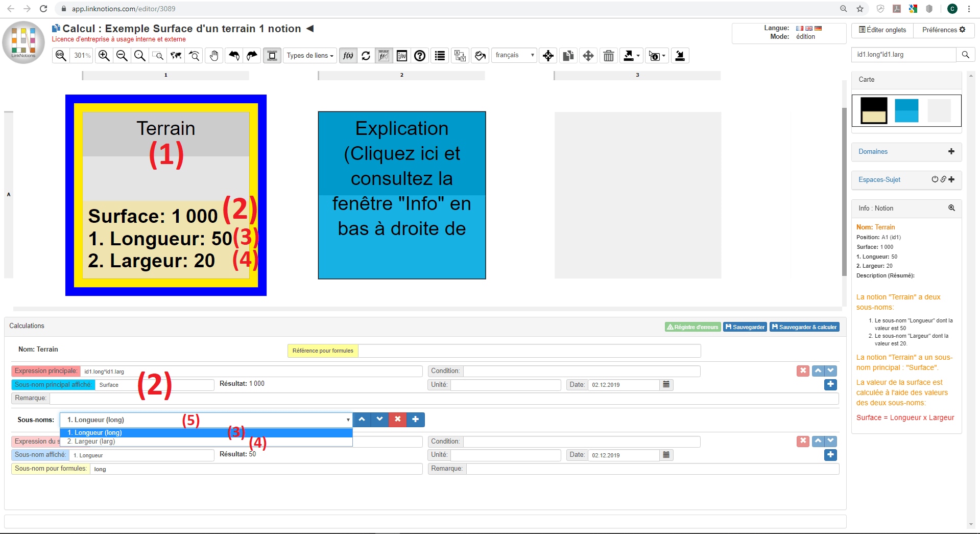Zoom the Info Notion panel
This screenshot has height=534, width=980.
[952, 208]
